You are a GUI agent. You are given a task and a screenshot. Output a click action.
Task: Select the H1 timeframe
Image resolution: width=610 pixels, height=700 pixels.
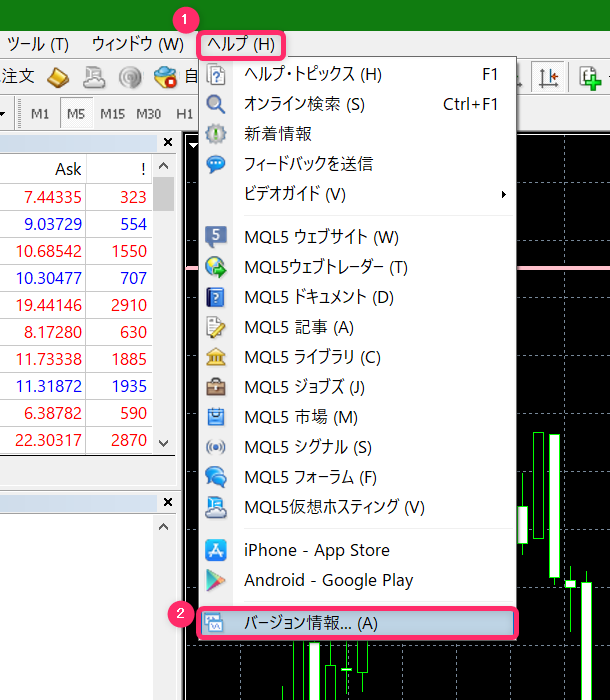coord(184,114)
